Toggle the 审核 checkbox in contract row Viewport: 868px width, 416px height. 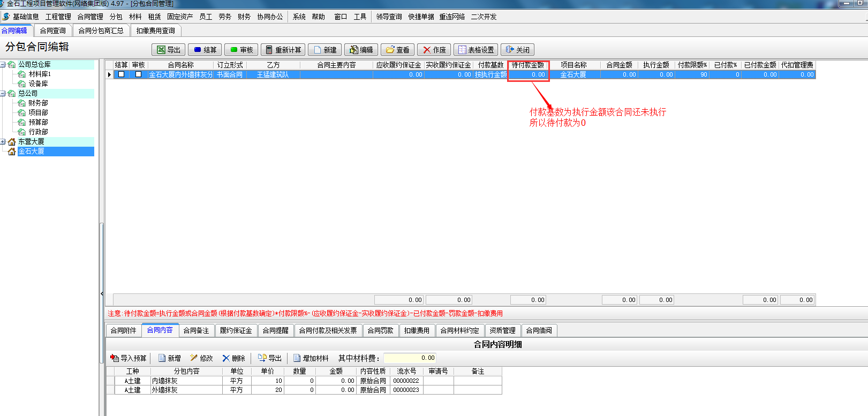tap(138, 74)
